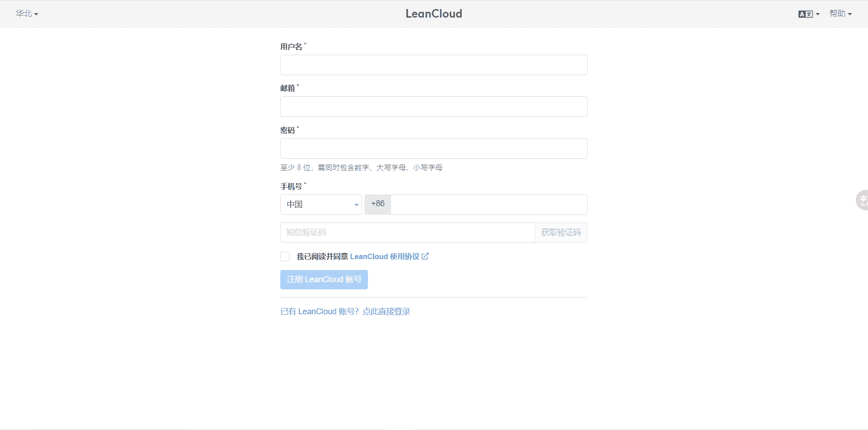868x430 pixels.
Task: Click the 获取验证码 button
Action: pyautogui.click(x=561, y=232)
